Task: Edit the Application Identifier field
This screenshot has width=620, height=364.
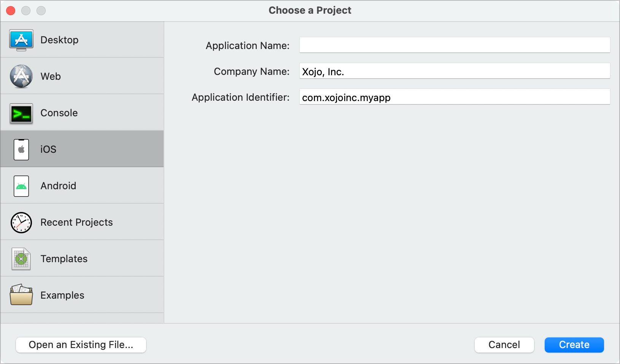Action: 455,97
